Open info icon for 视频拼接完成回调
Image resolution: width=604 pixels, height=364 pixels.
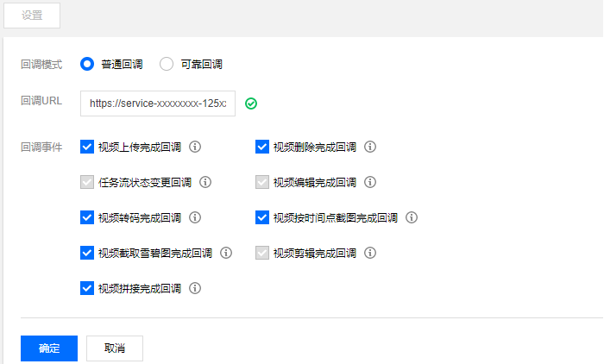pos(195,288)
